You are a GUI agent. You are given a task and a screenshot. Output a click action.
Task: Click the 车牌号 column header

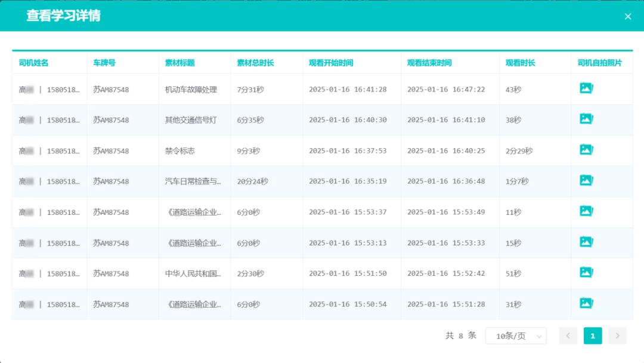pos(104,63)
